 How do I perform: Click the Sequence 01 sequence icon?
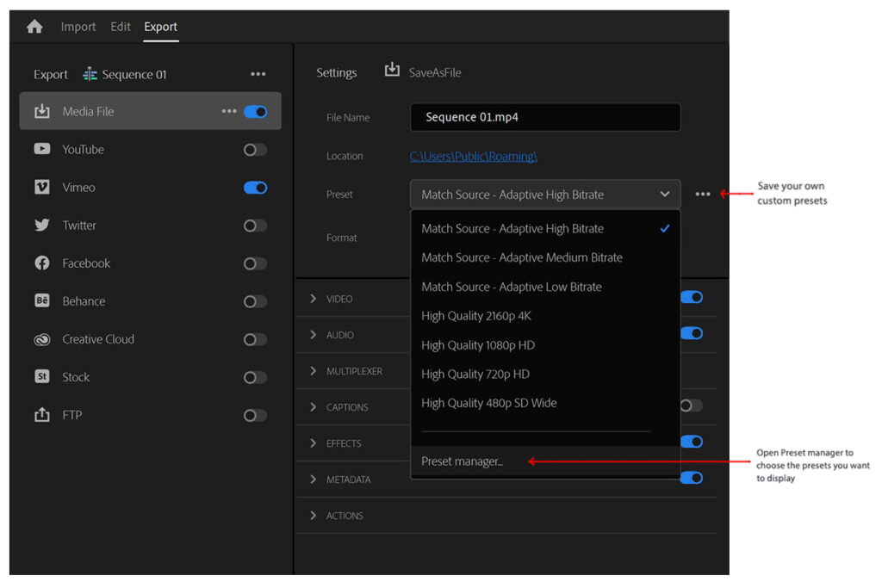[x=90, y=74]
